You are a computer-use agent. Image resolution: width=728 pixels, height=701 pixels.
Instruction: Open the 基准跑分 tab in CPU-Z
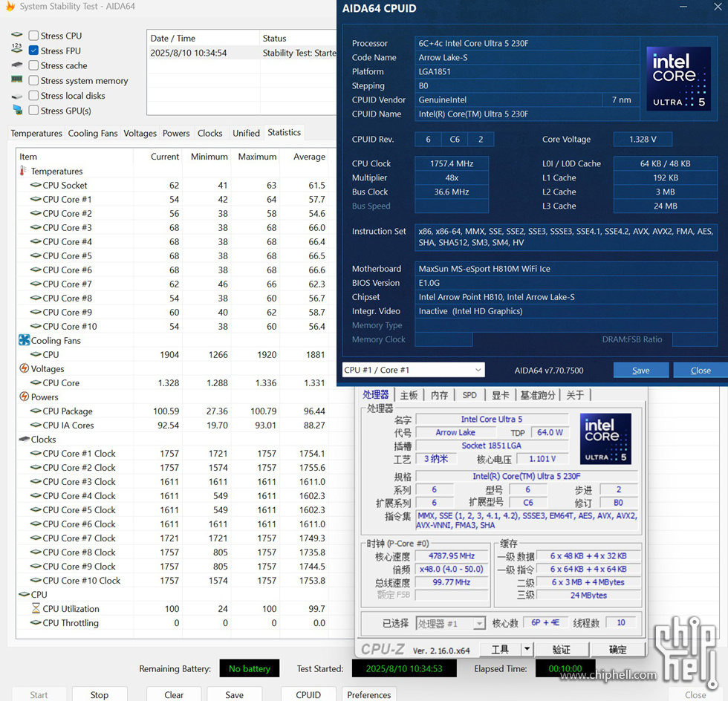pos(537,395)
